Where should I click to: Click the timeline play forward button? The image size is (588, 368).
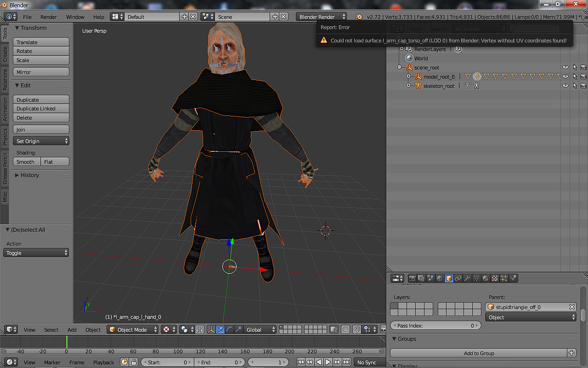coord(328,362)
